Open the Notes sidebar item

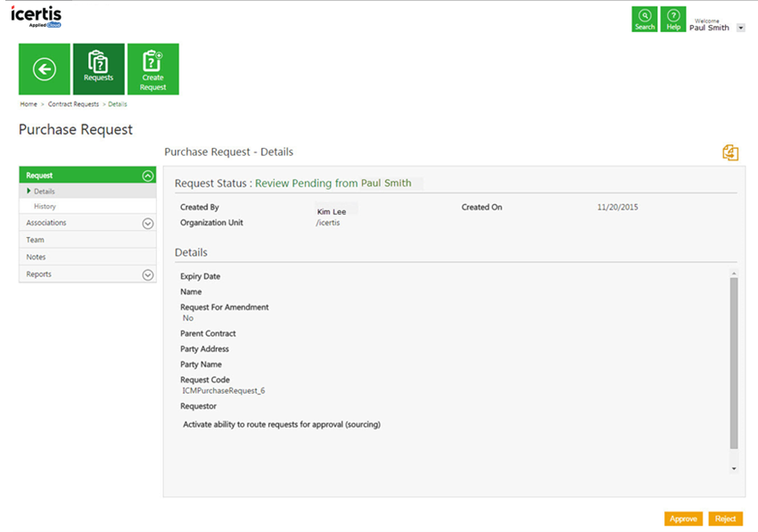pyautogui.click(x=36, y=258)
